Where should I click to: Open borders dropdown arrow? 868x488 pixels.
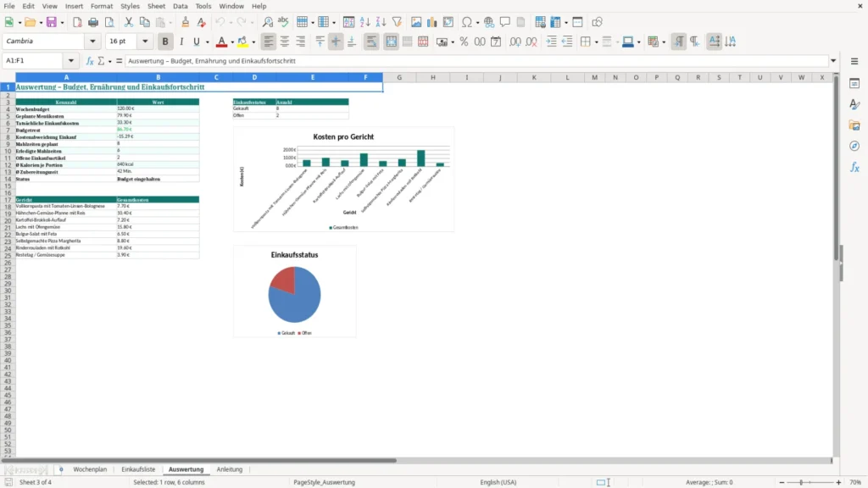596,42
